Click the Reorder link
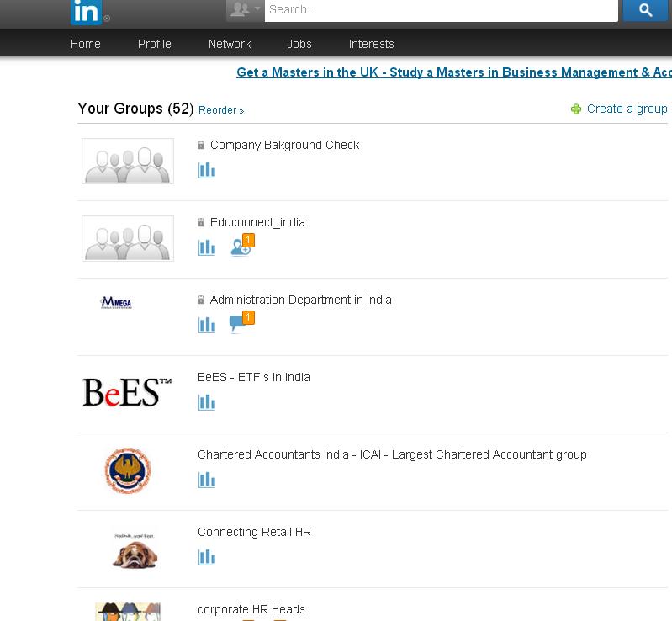The image size is (672, 621). pyautogui.click(x=221, y=110)
